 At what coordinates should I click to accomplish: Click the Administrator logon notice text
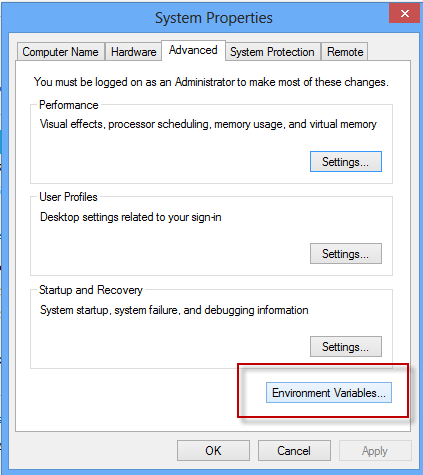[211, 82]
